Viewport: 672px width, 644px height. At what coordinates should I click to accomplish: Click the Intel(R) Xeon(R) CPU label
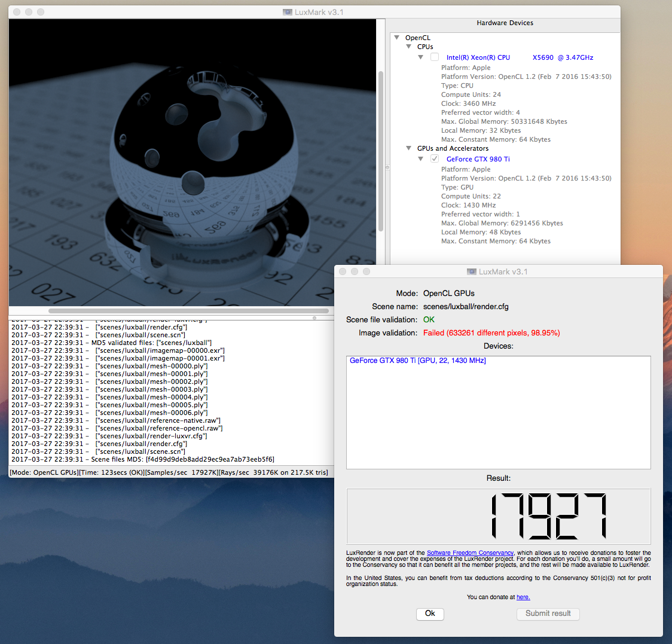point(520,57)
